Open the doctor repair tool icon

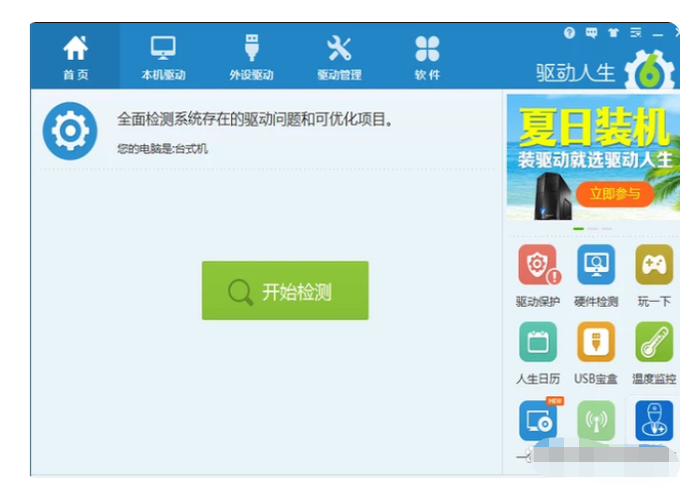(654, 420)
